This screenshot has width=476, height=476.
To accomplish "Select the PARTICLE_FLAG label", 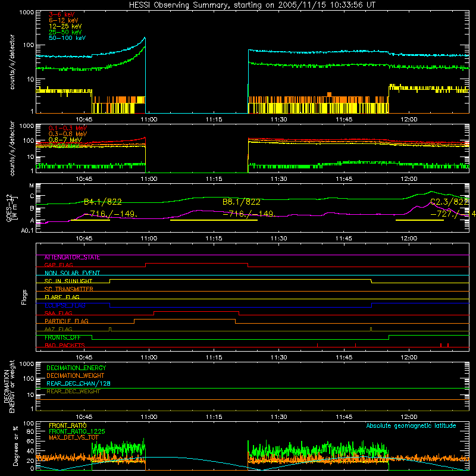I will tap(67, 321).
